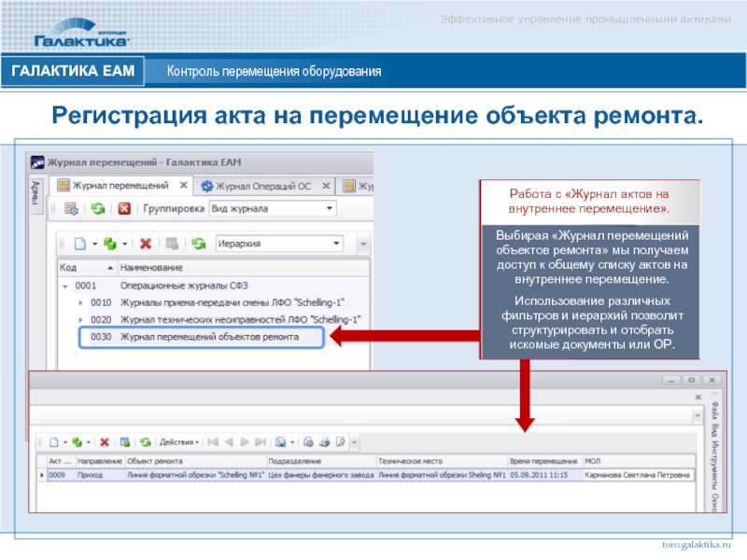
Task: Open Иерархия view dropdown
Action: tap(336, 244)
